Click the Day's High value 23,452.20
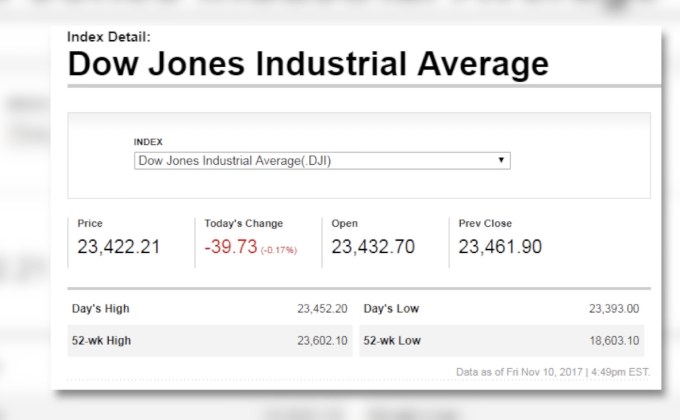This screenshot has width=680, height=420. (322, 308)
